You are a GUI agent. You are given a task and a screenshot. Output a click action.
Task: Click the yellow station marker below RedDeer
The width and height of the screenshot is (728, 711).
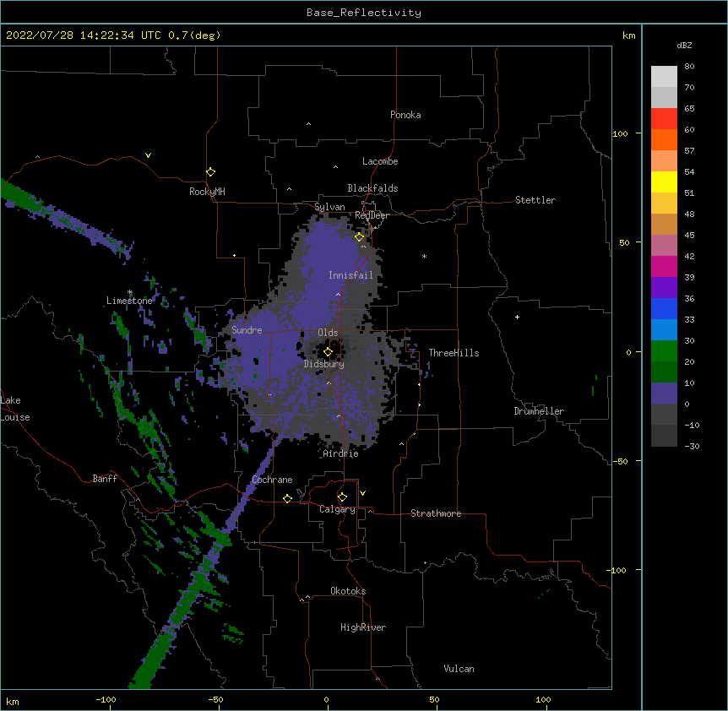pyautogui.click(x=359, y=236)
